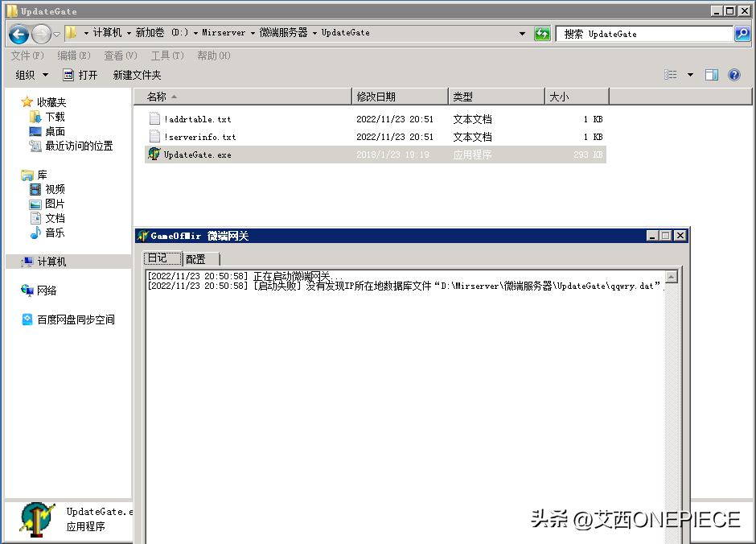Focus the 搜索 UpdateGate search box
756x544 pixels.
click(x=644, y=34)
